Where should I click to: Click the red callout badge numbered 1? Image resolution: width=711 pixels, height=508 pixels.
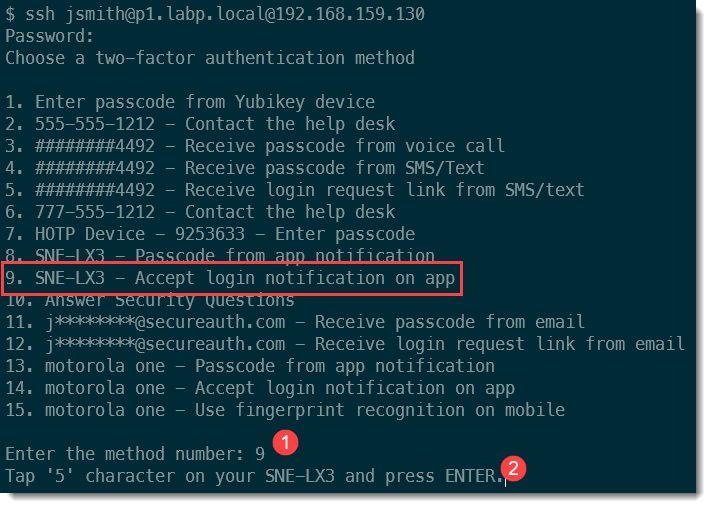287,441
